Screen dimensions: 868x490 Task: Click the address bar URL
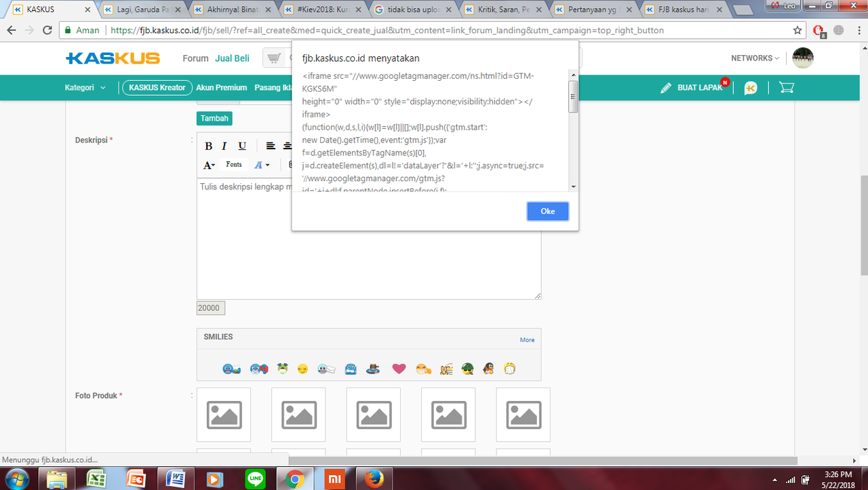click(x=387, y=31)
